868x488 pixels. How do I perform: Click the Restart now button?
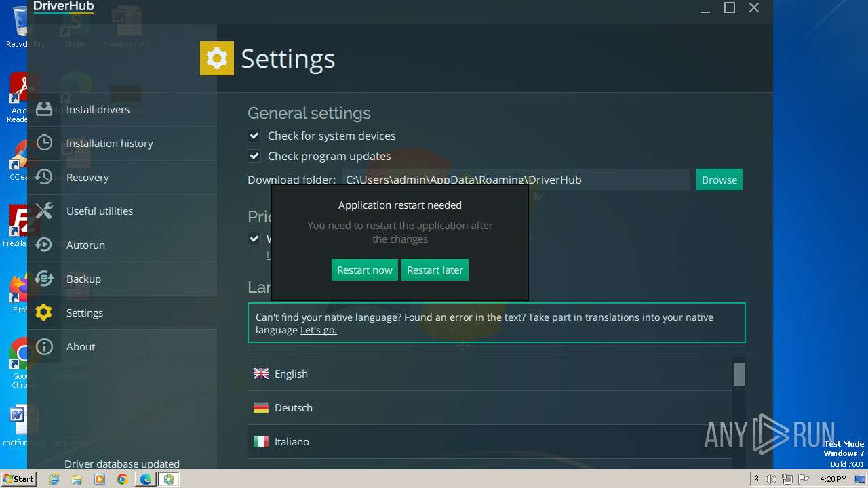365,270
